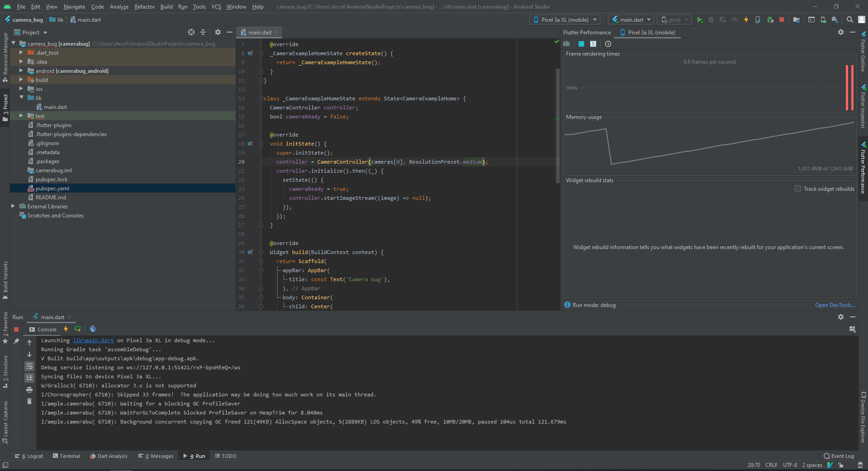Click the Open DevTools link
Screen dimensions: 868x471
click(835, 305)
